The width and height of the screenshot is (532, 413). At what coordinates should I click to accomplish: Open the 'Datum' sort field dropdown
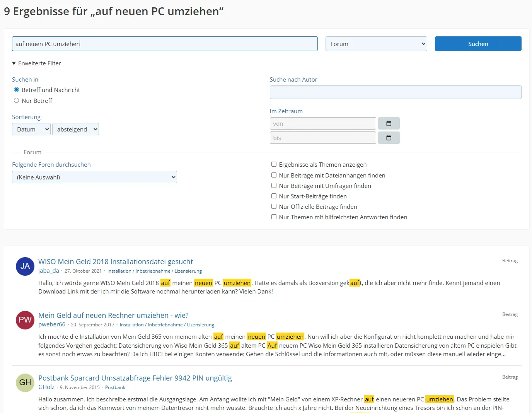(31, 129)
